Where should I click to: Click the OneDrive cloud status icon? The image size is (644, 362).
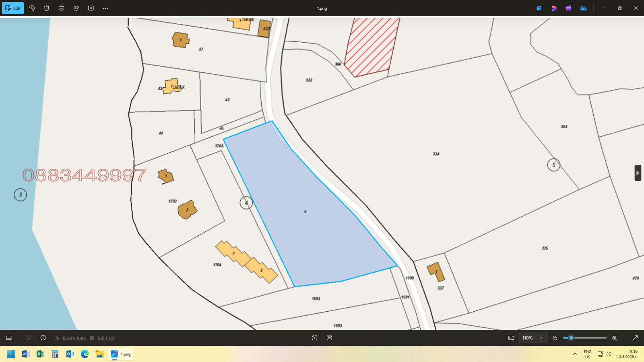583,8
